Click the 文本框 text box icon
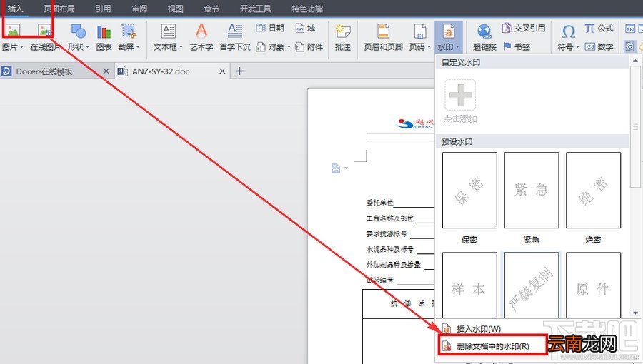The width and height of the screenshot is (643, 364). point(168,31)
